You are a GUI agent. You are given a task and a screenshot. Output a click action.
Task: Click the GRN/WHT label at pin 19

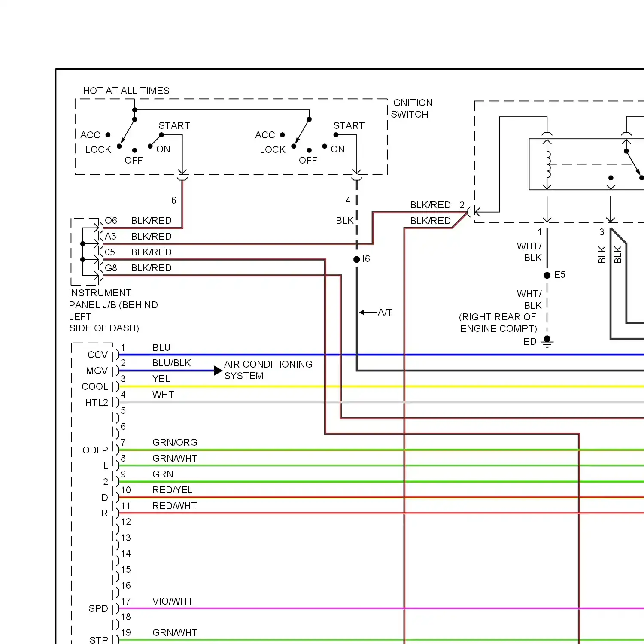coord(175,632)
